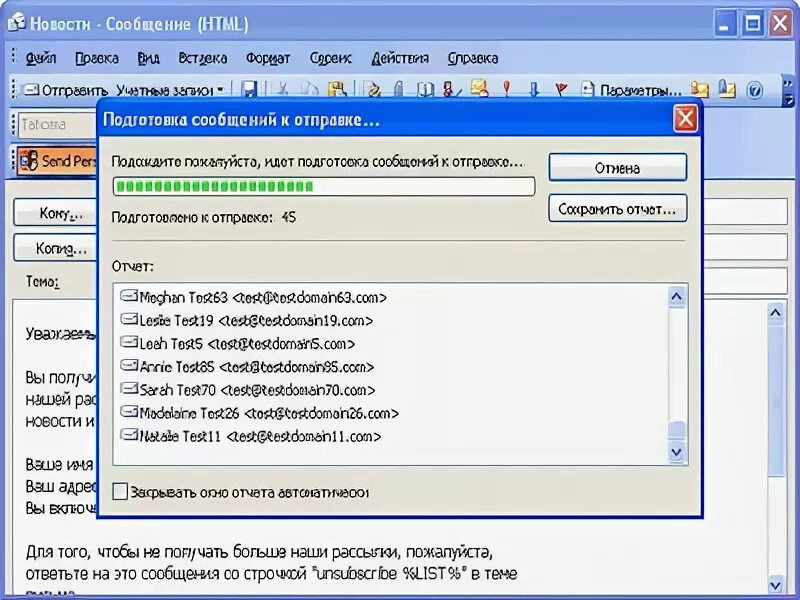The image size is (800, 600).
Task: Click the Outlook message icon in title bar
Action: pyautogui.click(x=16, y=22)
